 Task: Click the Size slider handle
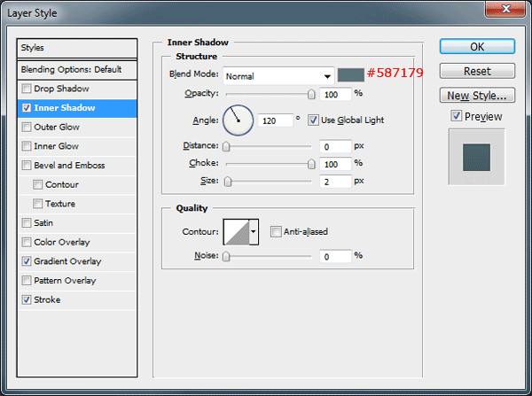click(228, 182)
